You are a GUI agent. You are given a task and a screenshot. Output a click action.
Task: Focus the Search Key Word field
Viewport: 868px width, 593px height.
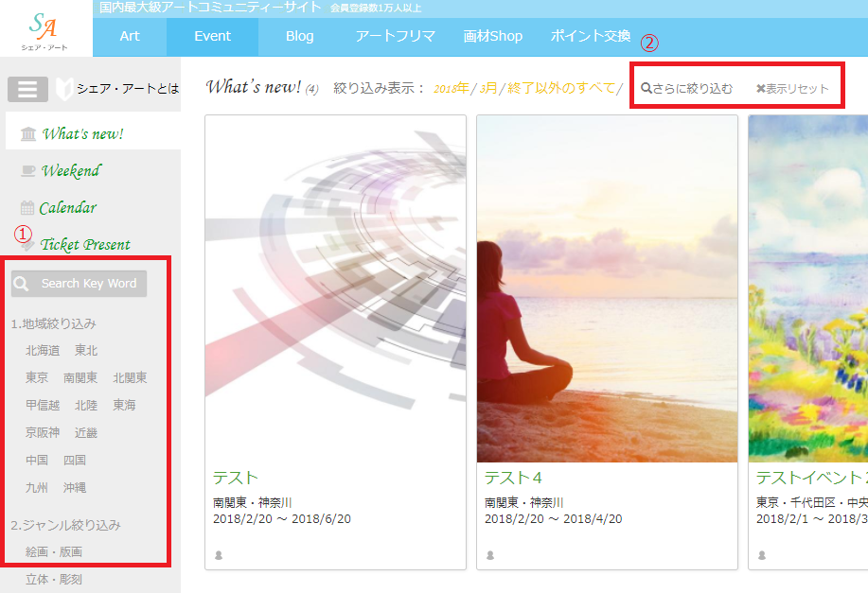pyautogui.click(x=80, y=284)
